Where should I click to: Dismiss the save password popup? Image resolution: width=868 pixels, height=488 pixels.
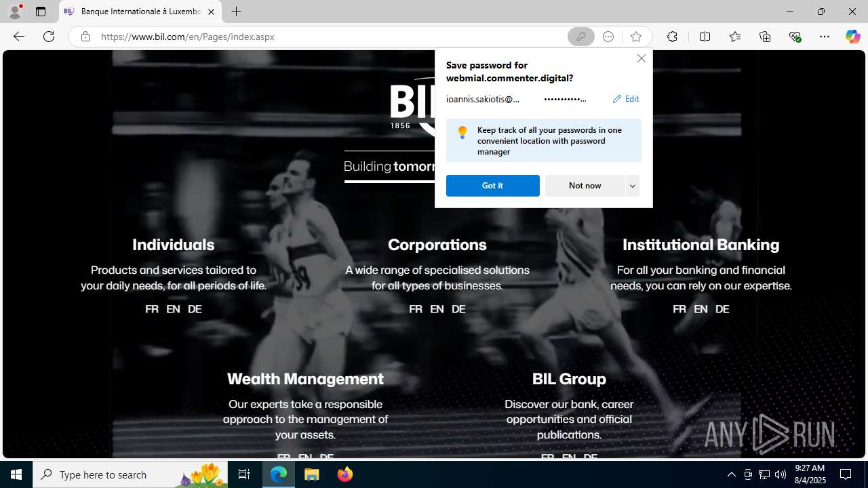(641, 58)
